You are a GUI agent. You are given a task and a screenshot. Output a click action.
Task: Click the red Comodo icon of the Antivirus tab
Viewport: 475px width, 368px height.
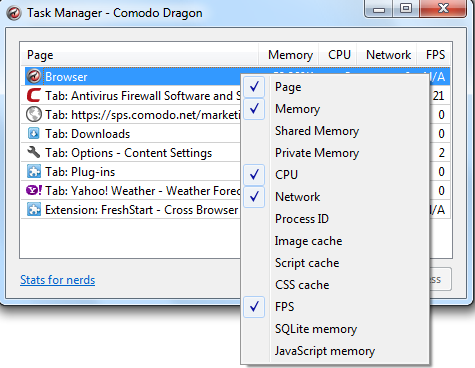point(34,95)
